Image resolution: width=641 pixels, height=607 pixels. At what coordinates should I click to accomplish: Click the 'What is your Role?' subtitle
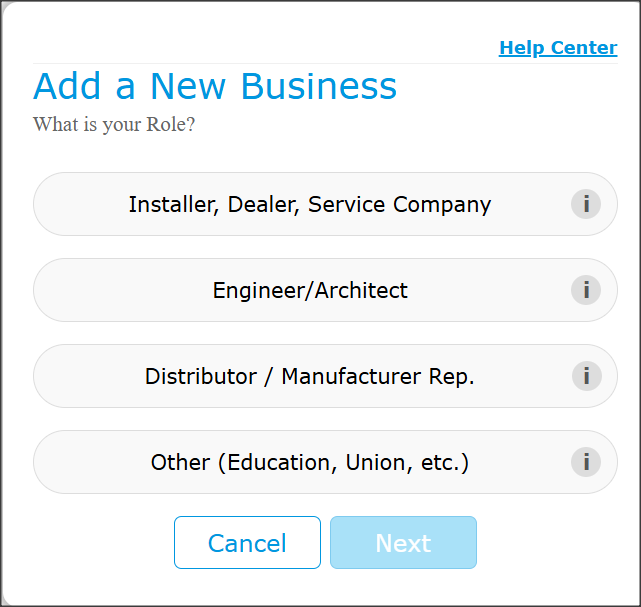pos(114,125)
